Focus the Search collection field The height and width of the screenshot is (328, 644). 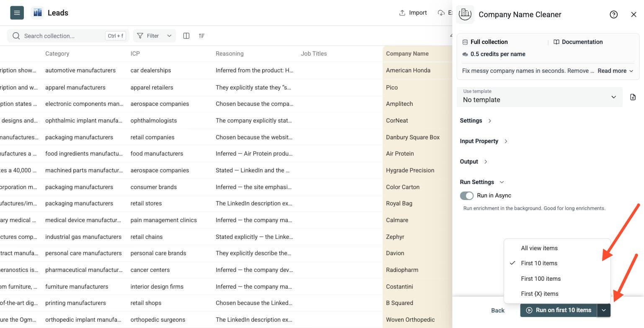tap(68, 36)
